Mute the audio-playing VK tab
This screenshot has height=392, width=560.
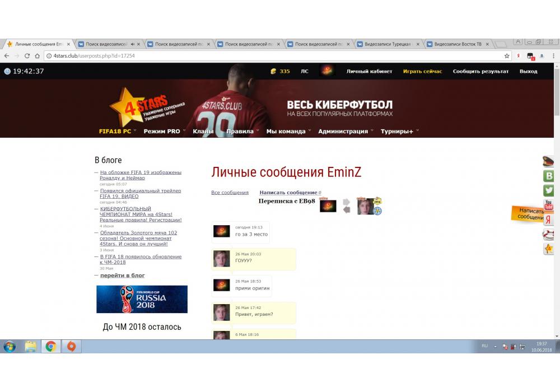(x=133, y=44)
